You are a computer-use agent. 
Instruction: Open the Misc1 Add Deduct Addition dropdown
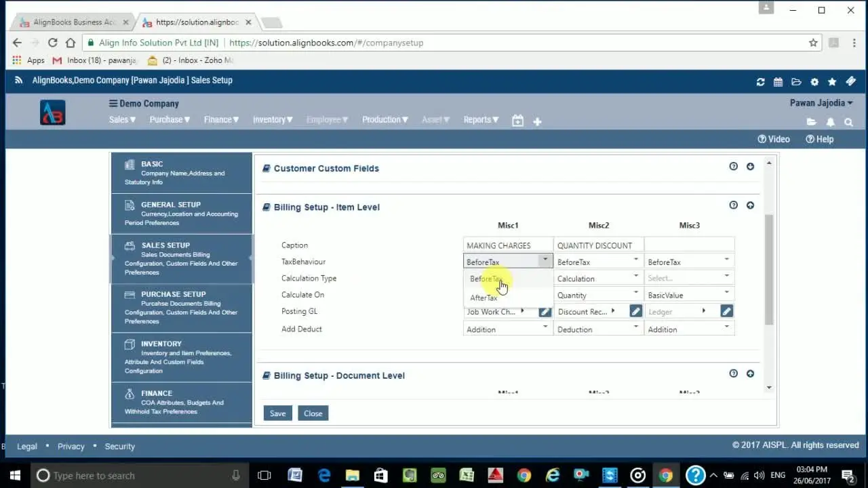508,329
